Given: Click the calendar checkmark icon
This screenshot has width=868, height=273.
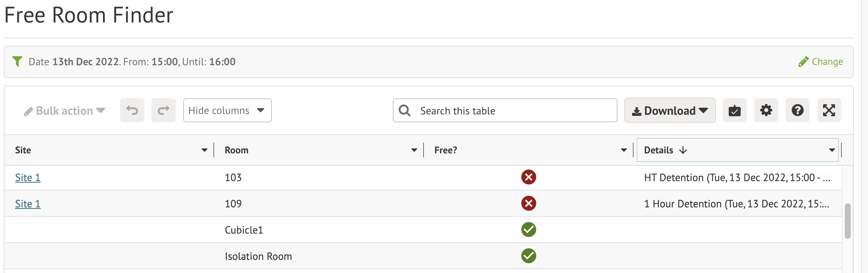Looking at the screenshot, I should (x=734, y=110).
